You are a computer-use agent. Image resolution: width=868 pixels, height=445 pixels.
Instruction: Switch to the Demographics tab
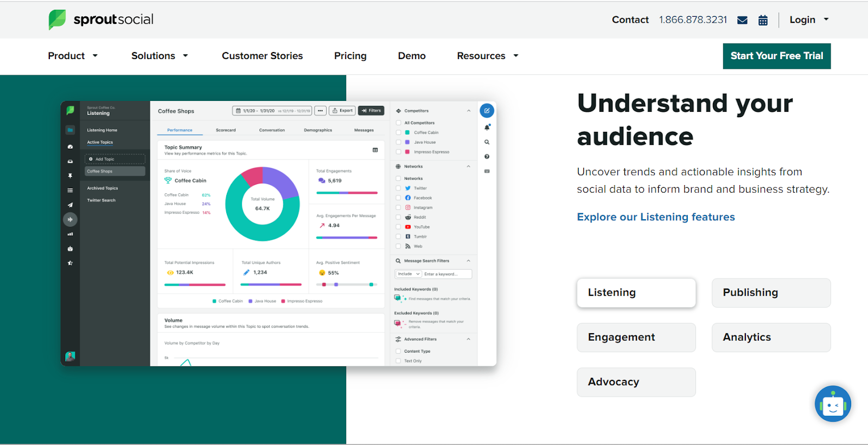tap(318, 130)
